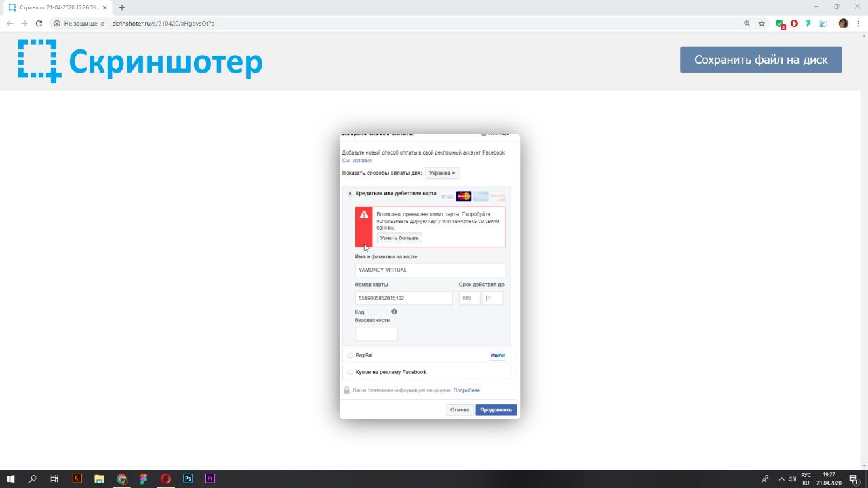Image resolution: width=868 pixels, height=488 pixels.
Task: Open the Windows Start menu
Action: (x=11, y=479)
